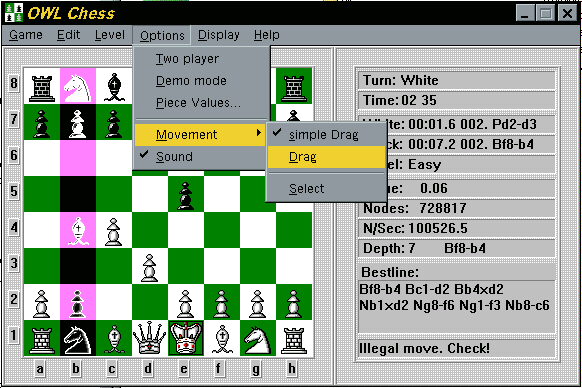Select the white pawn on c4

point(114,230)
